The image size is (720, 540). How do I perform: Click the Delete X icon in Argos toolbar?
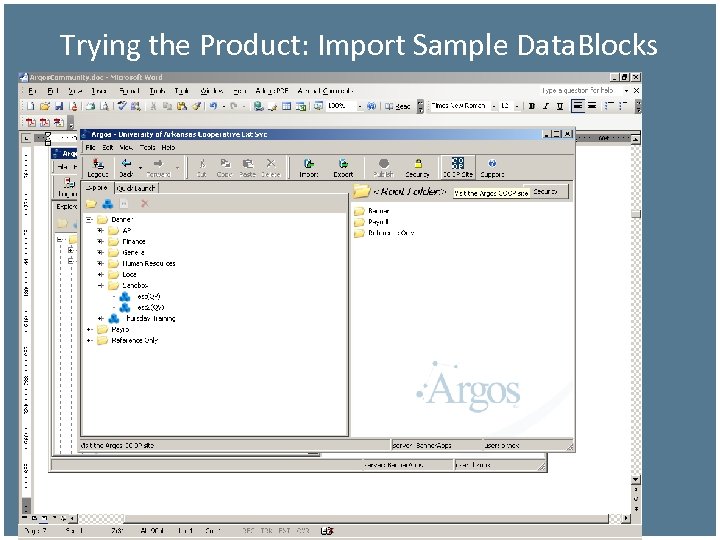[x=270, y=168]
